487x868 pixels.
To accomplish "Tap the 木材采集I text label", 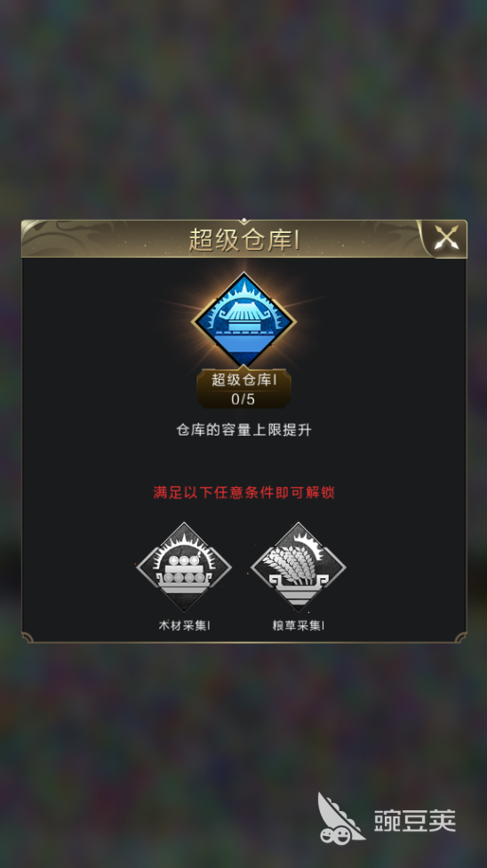I will (x=184, y=625).
